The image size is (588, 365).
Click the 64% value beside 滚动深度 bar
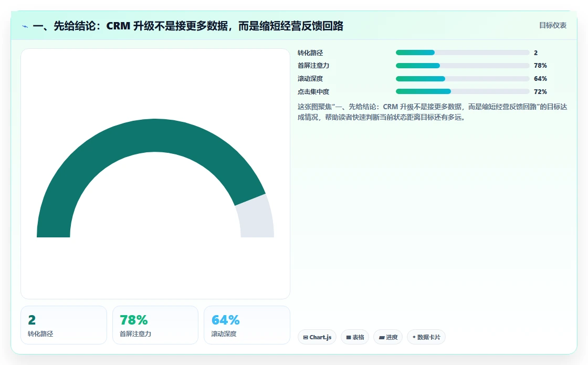[540, 79]
